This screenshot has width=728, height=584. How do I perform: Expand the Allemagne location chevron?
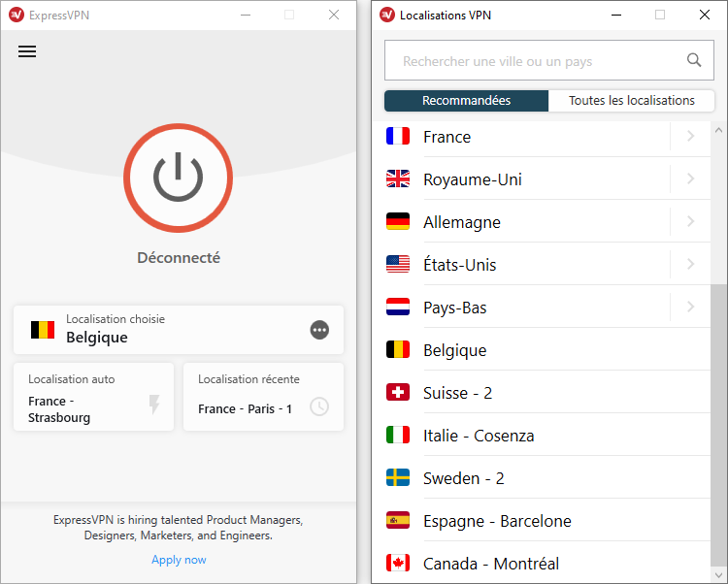[690, 221]
